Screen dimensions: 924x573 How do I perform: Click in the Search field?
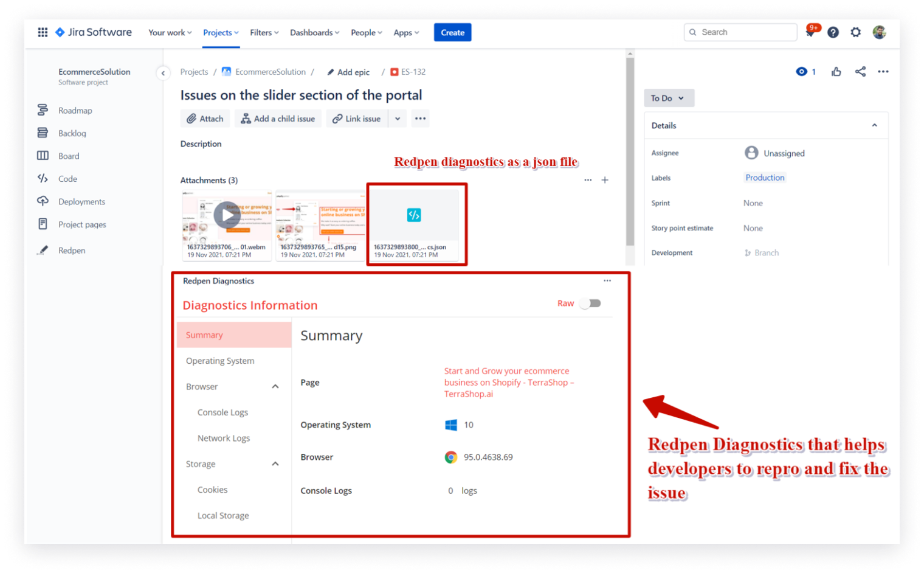(x=740, y=32)
